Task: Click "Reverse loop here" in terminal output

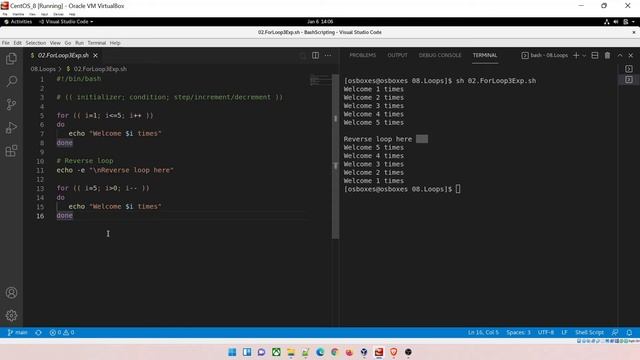Action: (378, 139)
